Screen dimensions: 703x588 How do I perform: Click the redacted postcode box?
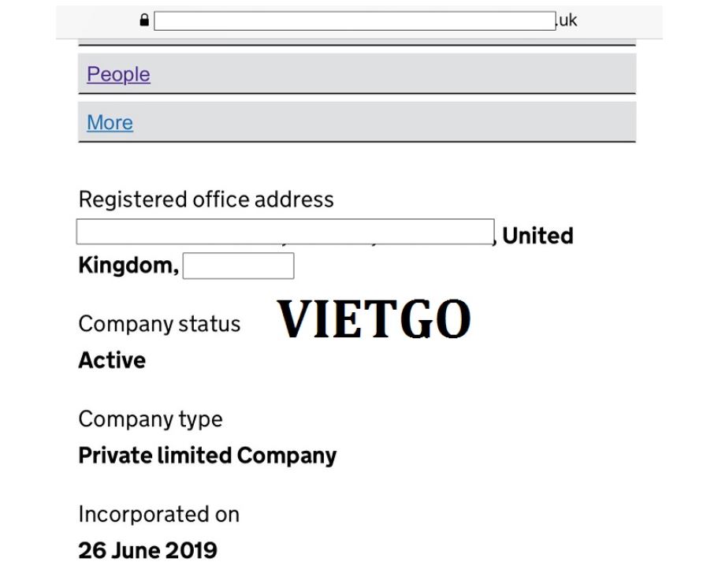(238, 266)
